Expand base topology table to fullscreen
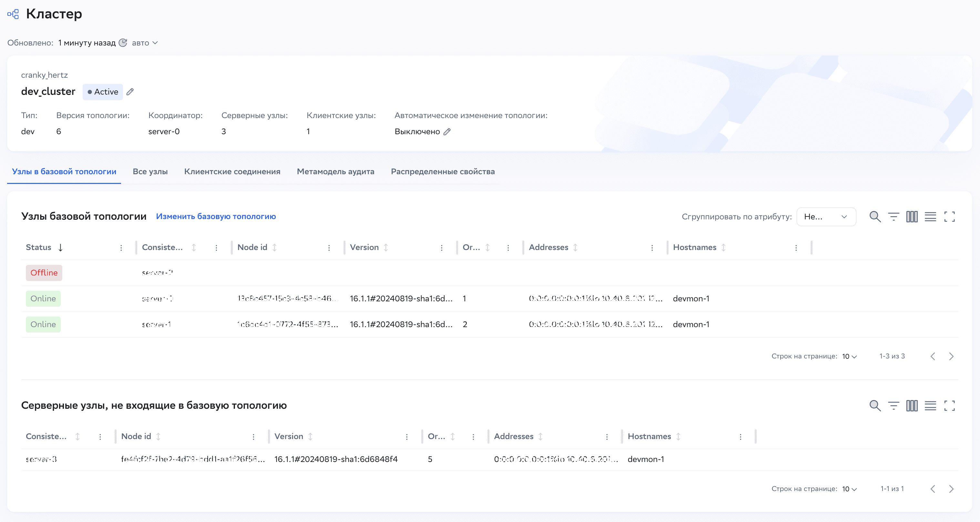Viewport: 980px width, 522px height. click(x=949, y=217)
